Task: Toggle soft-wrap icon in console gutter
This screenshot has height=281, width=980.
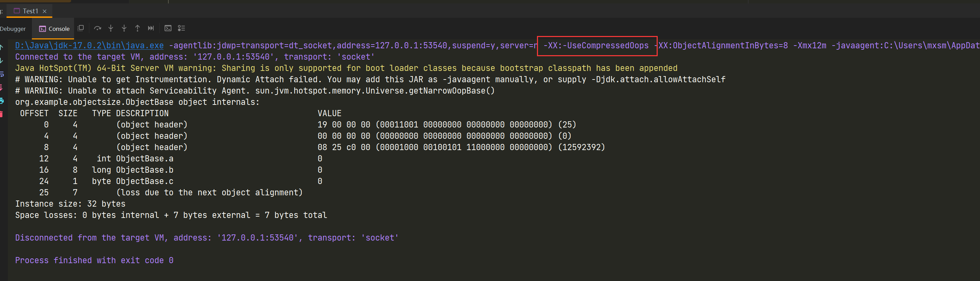Action: pyautogui.click(x=1, y=74)
